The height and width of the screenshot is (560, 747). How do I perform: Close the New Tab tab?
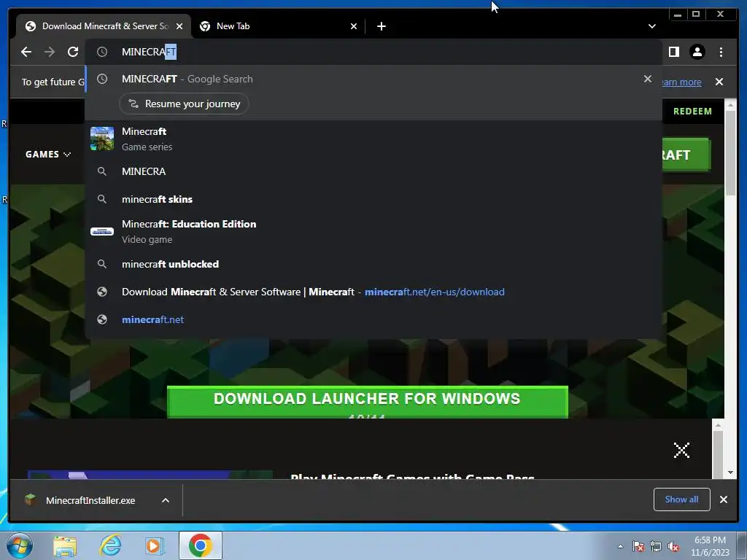[354, 26]
